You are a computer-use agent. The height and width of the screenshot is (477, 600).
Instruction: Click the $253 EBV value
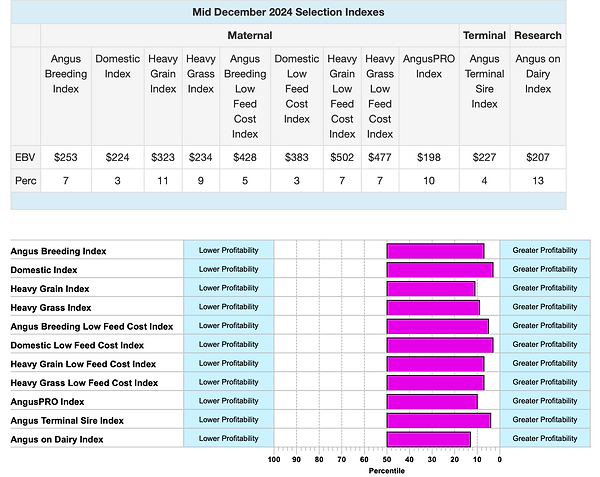coord(66,157)
